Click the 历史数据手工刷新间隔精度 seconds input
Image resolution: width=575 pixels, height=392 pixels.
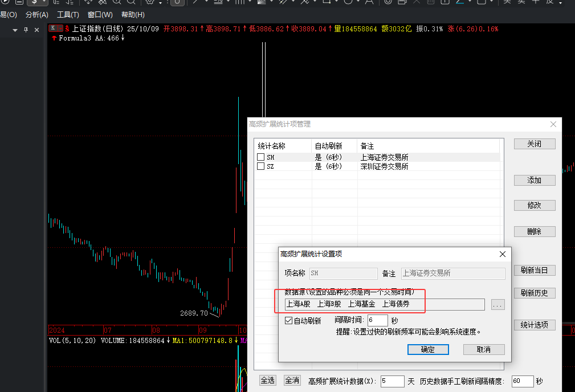pos(523,381)
